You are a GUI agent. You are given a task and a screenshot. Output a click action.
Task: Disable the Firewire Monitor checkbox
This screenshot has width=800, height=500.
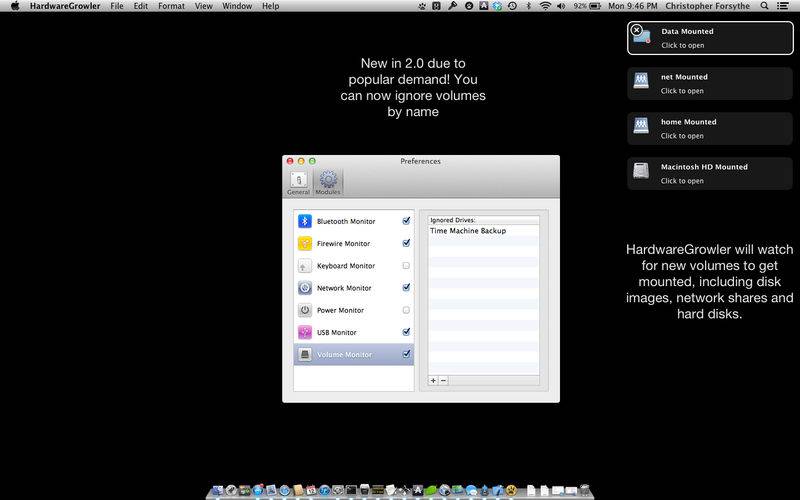(x=406, y=243)
